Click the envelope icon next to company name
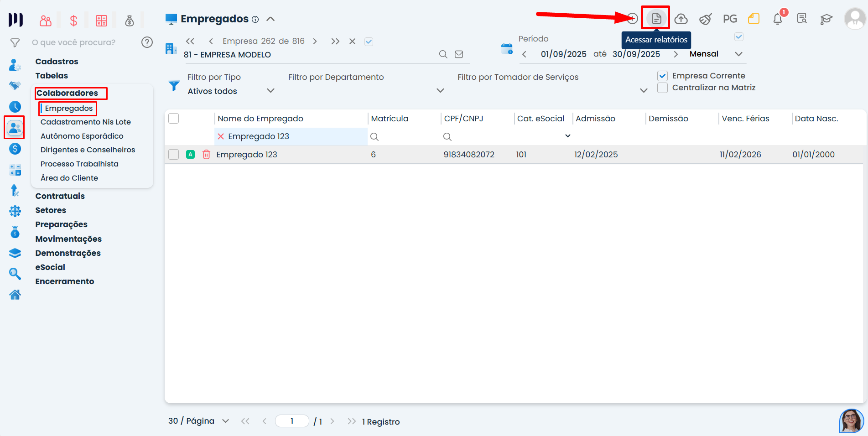This screenshot has height=436, width=868. tap(459, 54)
